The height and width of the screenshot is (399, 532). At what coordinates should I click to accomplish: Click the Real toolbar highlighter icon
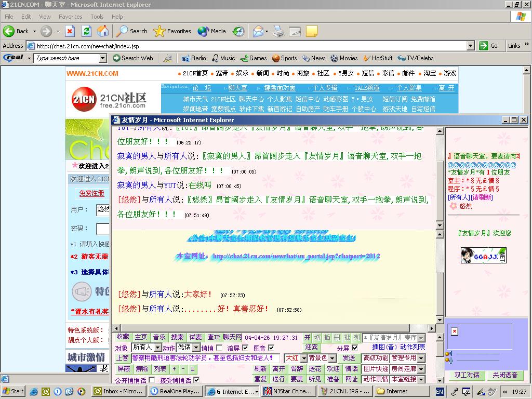[x=168, y=58]
